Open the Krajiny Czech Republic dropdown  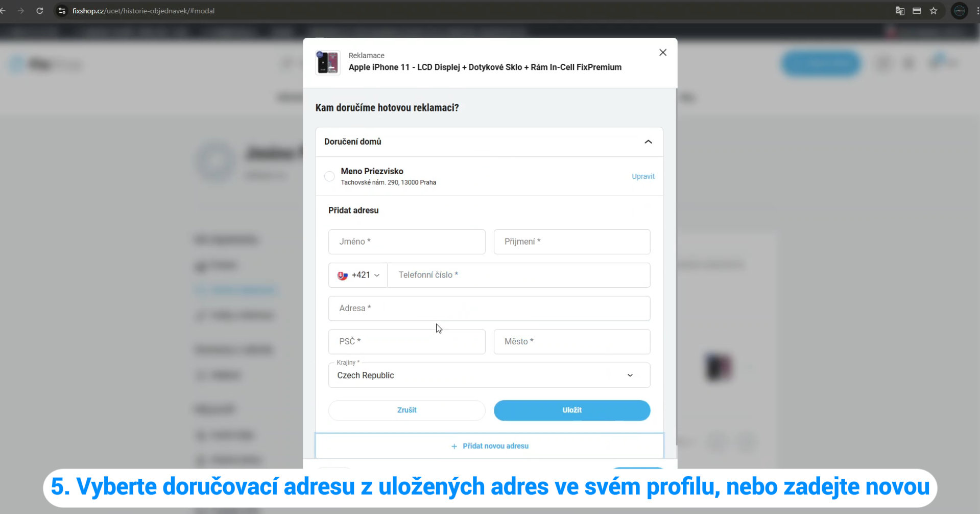click(489, 376)
